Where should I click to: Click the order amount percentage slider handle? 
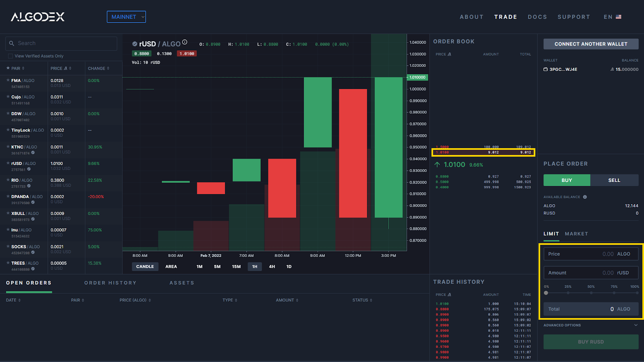(546, 293)
